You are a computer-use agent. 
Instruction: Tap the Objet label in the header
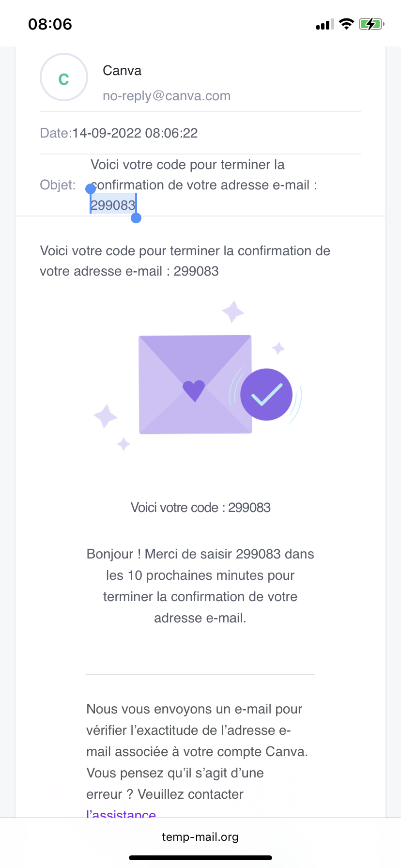[x=58, y=185]
